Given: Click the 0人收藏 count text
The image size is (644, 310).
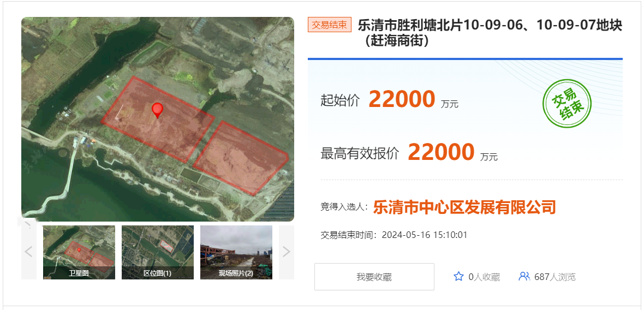Looking at the screenshot, I should 484,277.
